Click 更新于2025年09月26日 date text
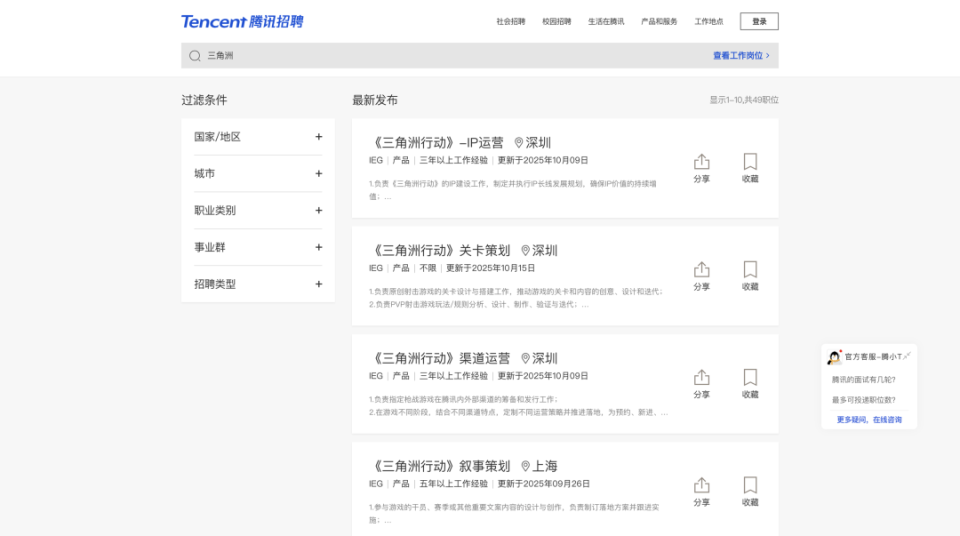 pyautogui.click(x=544, y=484)
